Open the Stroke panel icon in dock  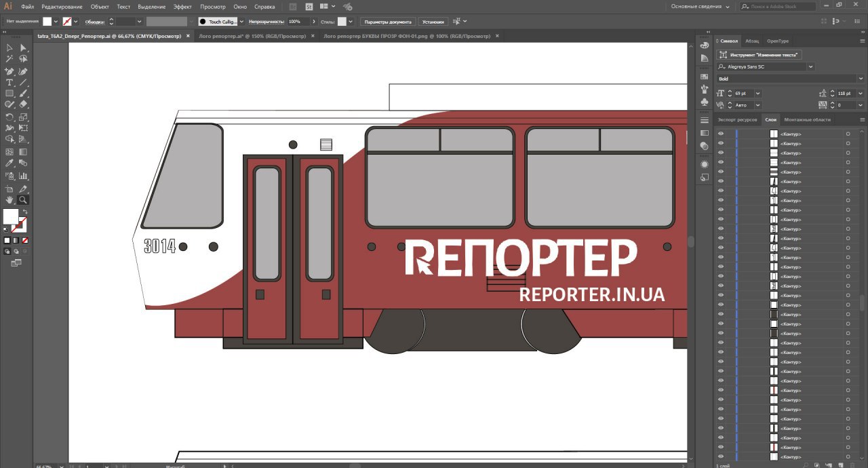pos(705,120)
